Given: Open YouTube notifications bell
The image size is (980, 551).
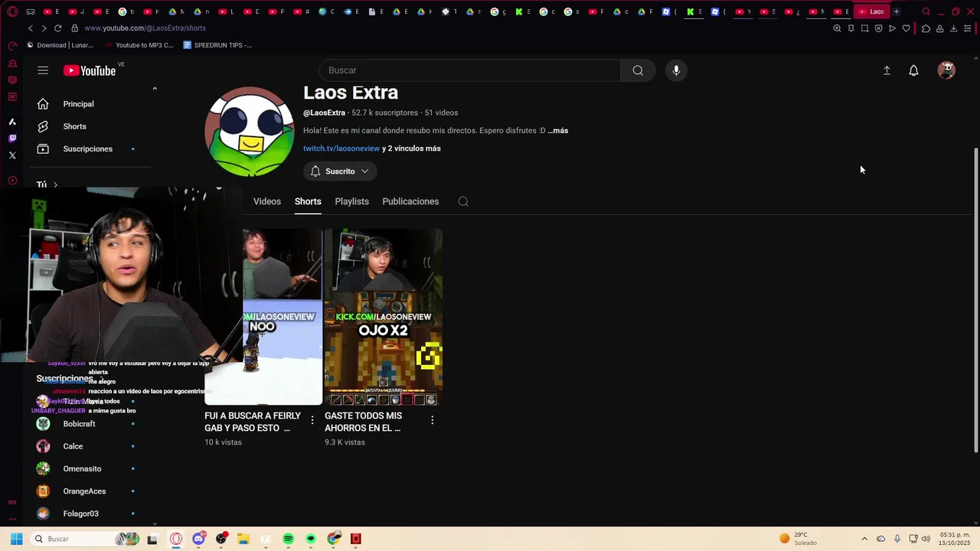Looking at the screenshot, I should click(913, 70).
